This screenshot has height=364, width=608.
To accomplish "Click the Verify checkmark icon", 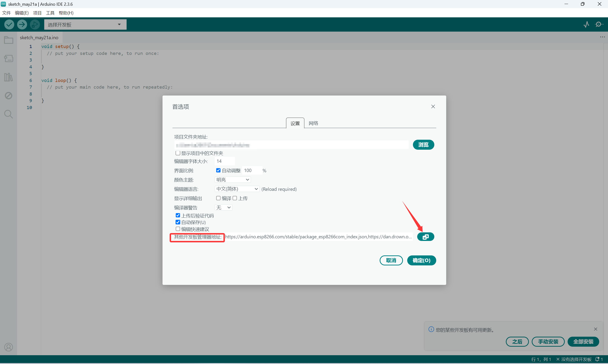I will point(9,24).
